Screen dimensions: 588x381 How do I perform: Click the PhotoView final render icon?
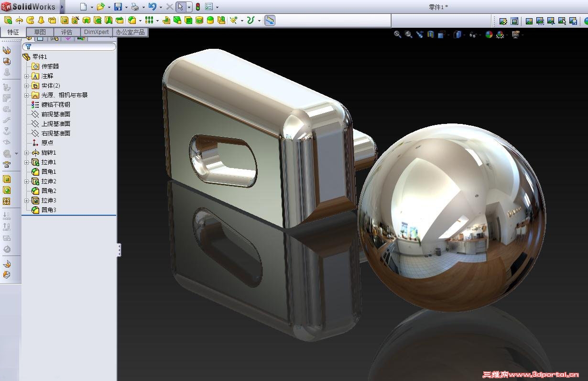click(529, 21)
